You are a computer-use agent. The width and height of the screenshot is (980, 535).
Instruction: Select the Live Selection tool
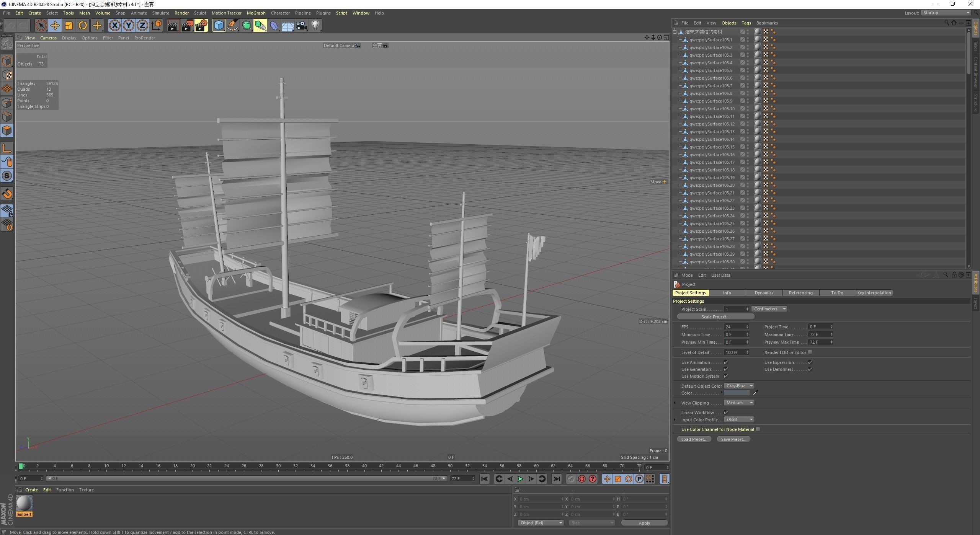(41, 26)
